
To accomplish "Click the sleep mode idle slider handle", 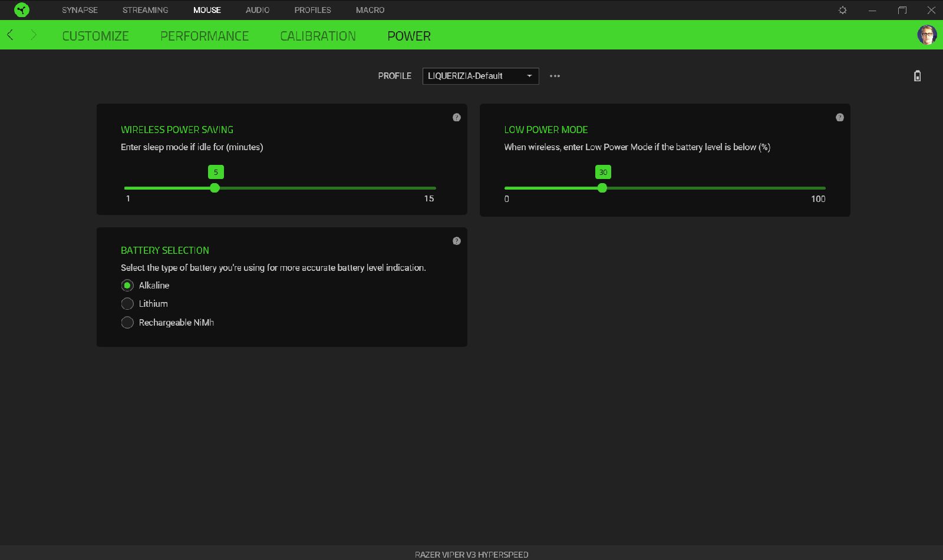I will point(215,188).
